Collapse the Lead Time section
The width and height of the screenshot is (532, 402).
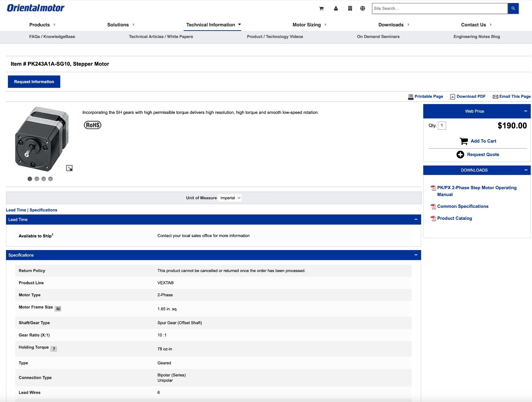pos(416,219)
